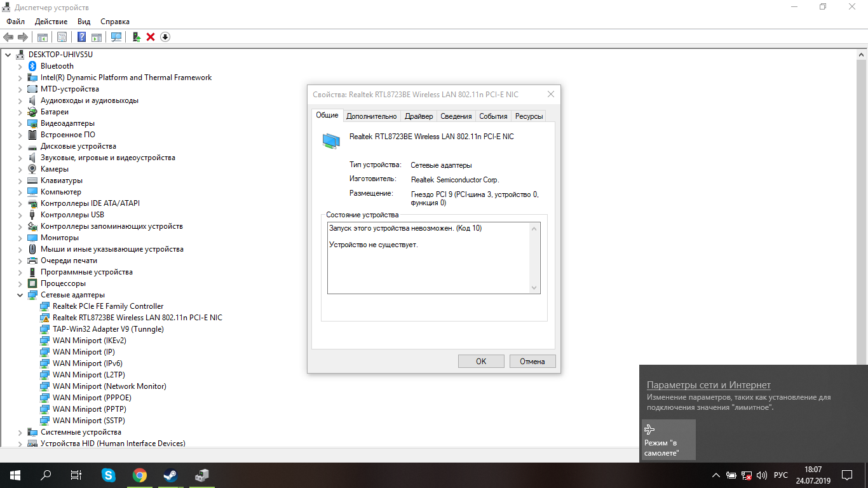Open the Вид menu
The height and width of the screenshot is (488, 868).
[x=84, y=22]
